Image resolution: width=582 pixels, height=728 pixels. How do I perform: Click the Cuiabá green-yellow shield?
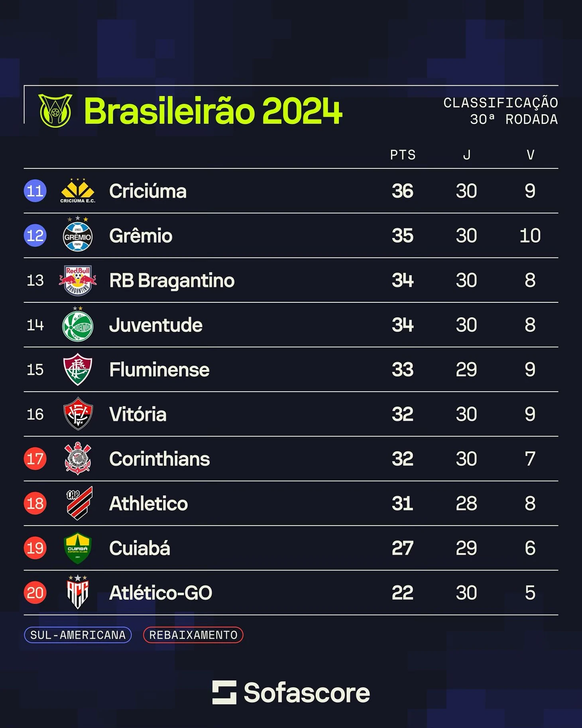tap(78, 548)
